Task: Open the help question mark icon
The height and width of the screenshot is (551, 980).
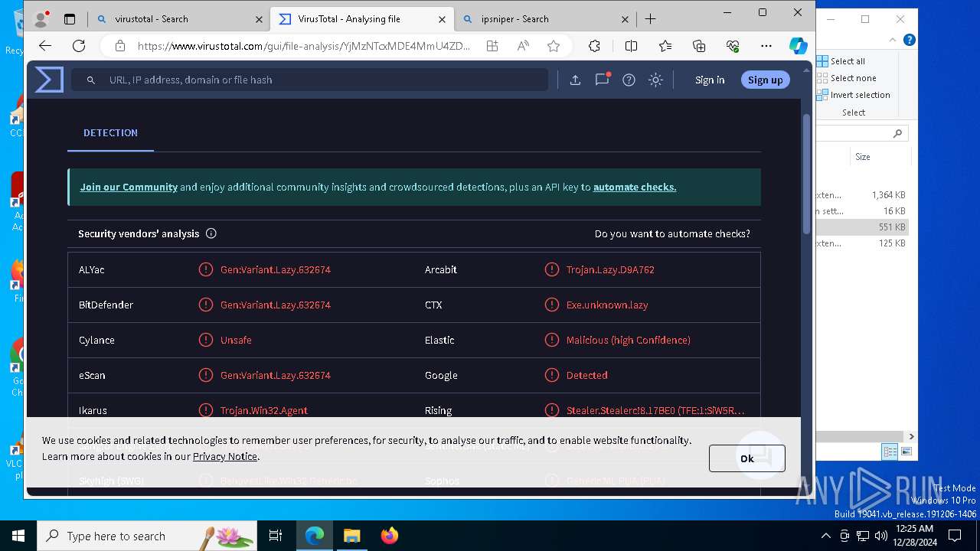Action: [629, 80]
